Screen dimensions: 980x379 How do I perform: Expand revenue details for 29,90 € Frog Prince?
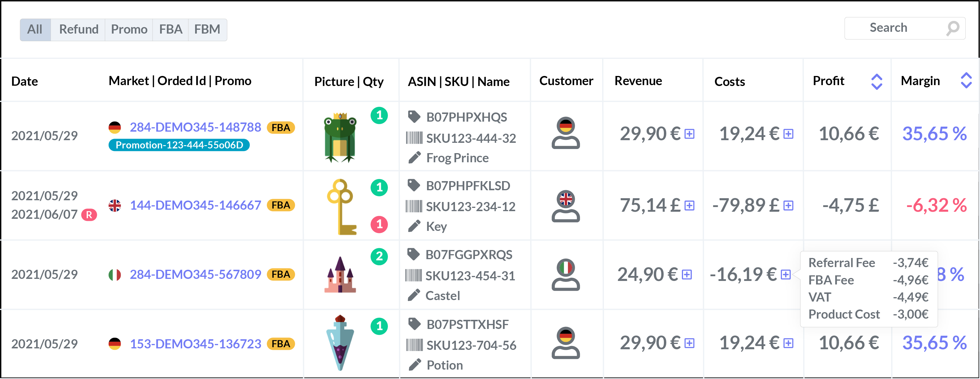pos(689,134)
